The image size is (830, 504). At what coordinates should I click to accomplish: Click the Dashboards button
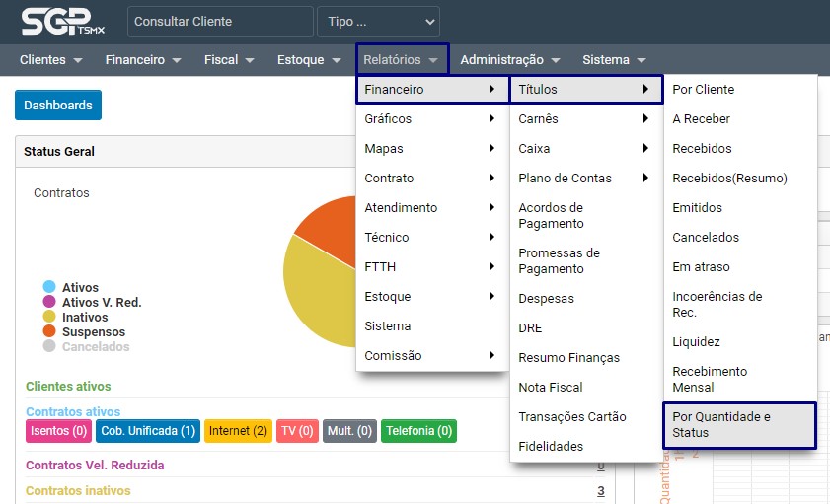point(58,106)
